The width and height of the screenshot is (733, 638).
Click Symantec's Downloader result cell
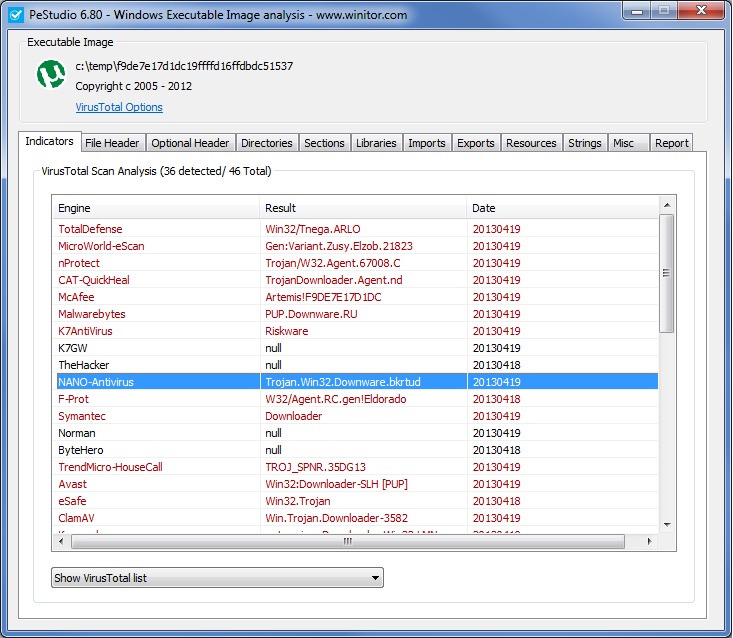(294, 416)
